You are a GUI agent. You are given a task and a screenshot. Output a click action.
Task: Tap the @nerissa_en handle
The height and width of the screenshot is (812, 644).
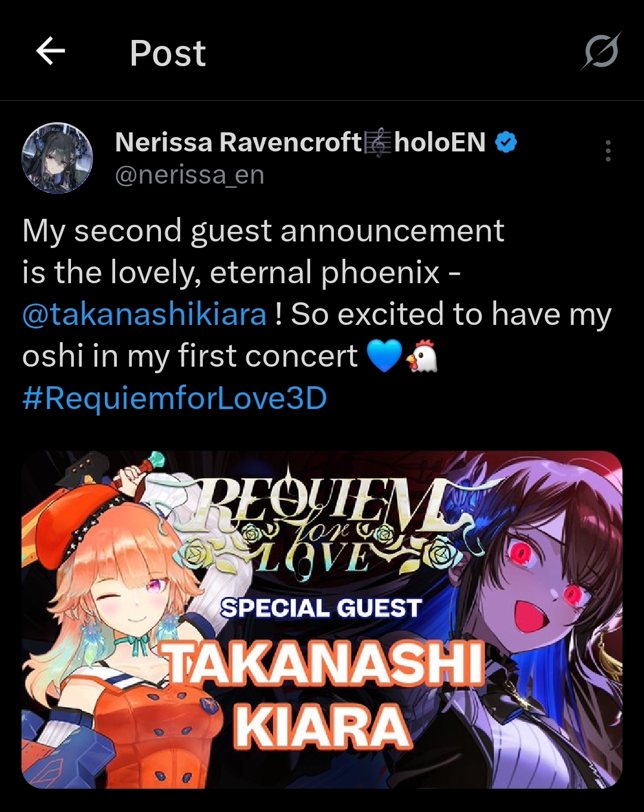coord(189,175)
